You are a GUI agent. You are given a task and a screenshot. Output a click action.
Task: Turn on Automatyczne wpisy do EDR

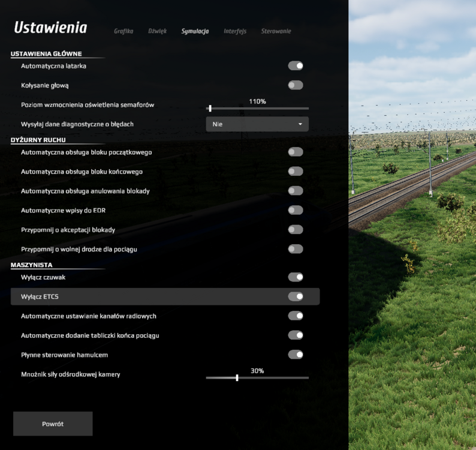[296, 210]
